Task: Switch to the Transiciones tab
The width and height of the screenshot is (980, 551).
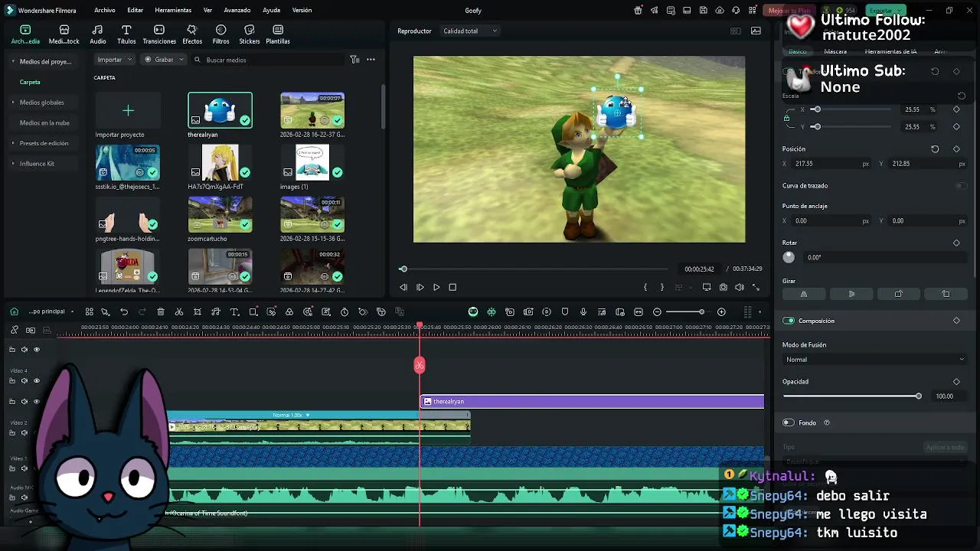Action: point(159,34)
